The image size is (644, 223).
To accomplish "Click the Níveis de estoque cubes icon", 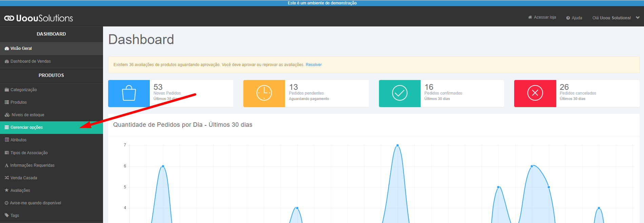I will coord(7,115).
